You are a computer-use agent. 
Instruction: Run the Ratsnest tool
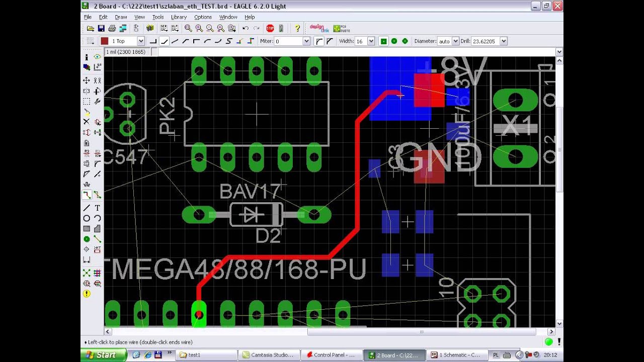pos(87,273)
